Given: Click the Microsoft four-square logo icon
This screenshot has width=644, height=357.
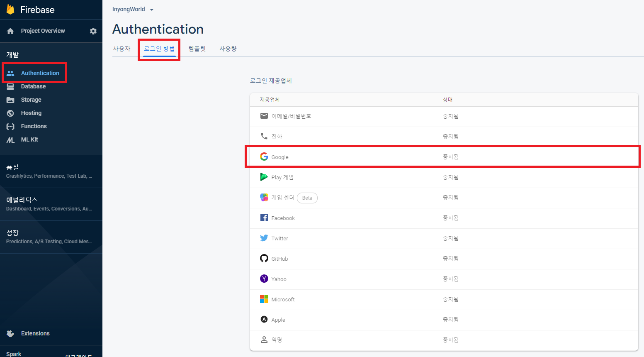Looking at the screenshot, I should (264, 299).
